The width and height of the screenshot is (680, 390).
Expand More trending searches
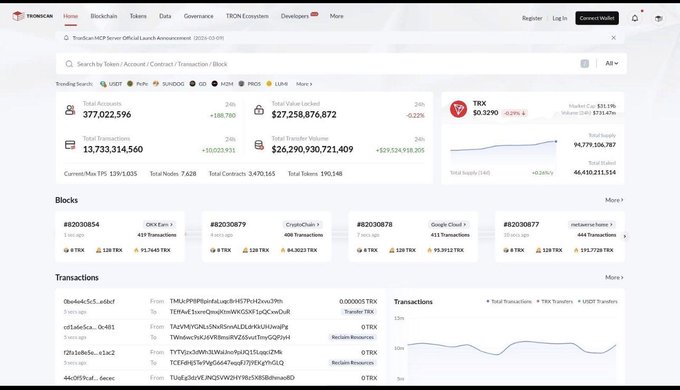click(304, 84)
